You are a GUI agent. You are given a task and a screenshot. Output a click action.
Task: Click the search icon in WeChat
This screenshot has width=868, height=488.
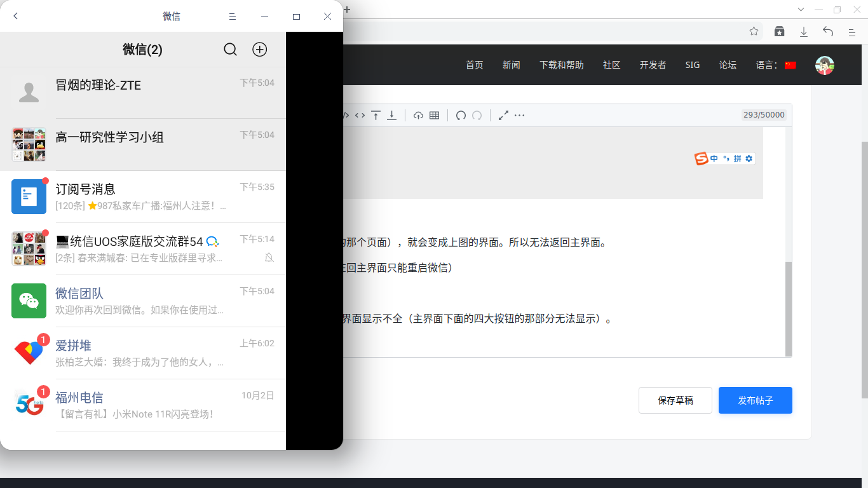coord(230,49)
